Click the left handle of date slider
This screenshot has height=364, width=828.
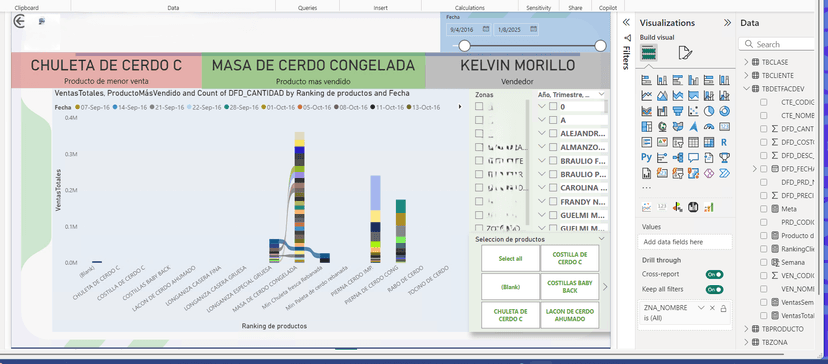pos(464,46)
